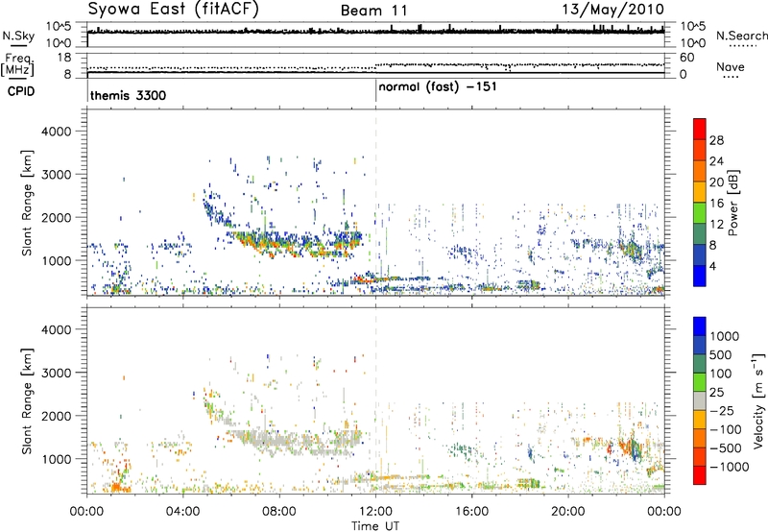Click the '-500' tick on Velocity color bar
768x532 pixels.
click(x=726, y=447)
